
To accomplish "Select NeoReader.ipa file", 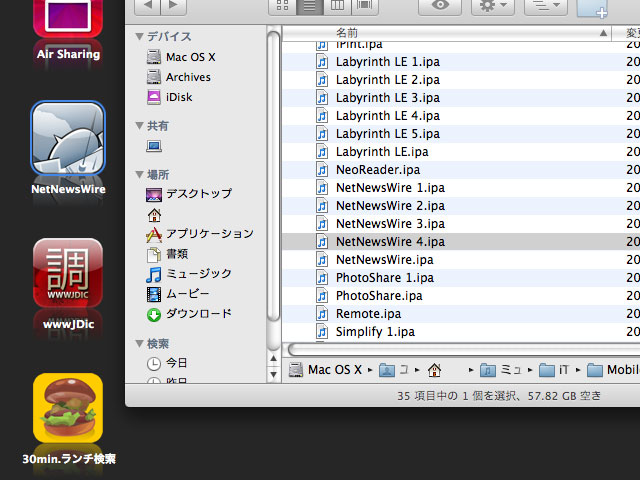I will point(461,170).
